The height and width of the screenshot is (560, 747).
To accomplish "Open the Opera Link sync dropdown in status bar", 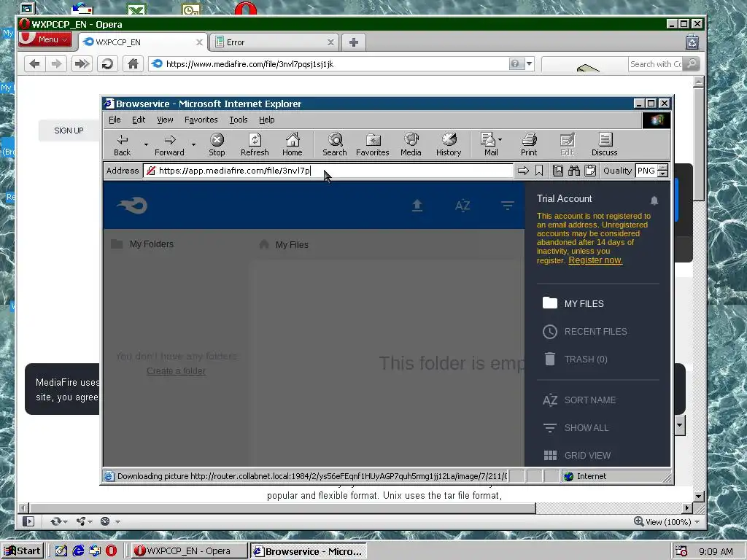I will pos(58,521).
